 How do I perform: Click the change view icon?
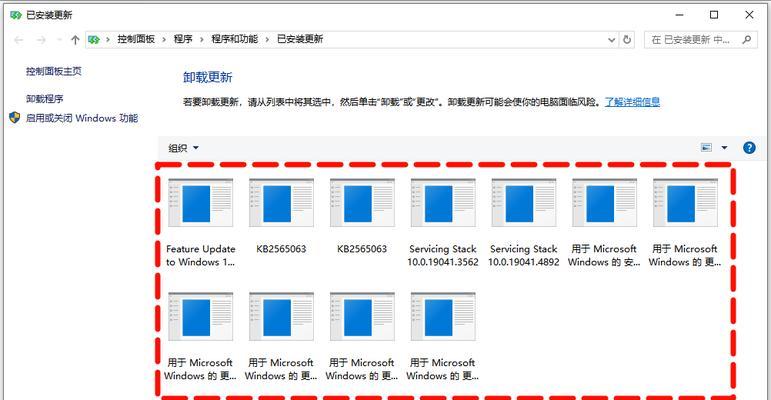click(x=706, y=148)
